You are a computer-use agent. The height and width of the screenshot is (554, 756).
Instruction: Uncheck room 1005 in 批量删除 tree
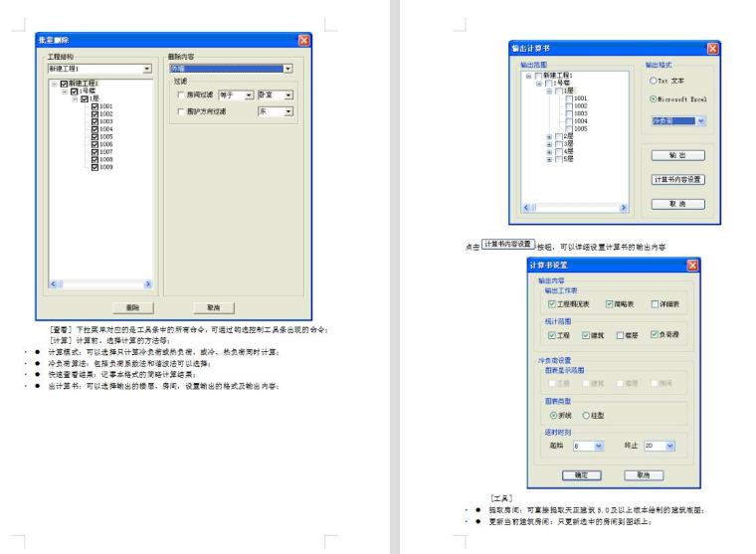(x=95, y=136)
